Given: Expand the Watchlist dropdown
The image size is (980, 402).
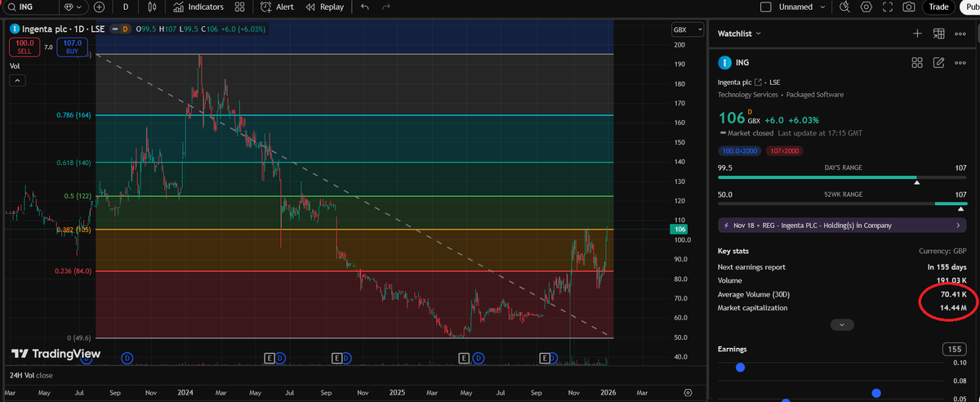Looking at the screenshot, I should (739, 33).
